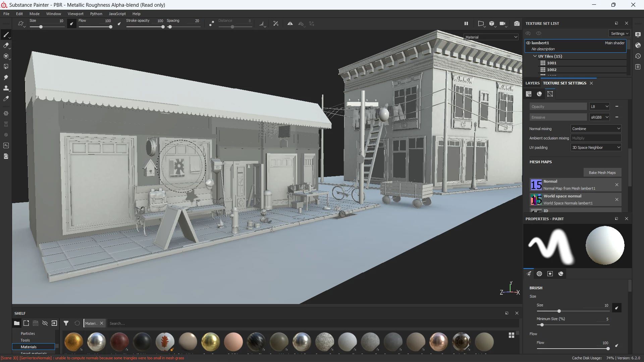This screenshot has height=362, width=644.
Task: Switch to the Layers tab
Action: tap(533, 83)
